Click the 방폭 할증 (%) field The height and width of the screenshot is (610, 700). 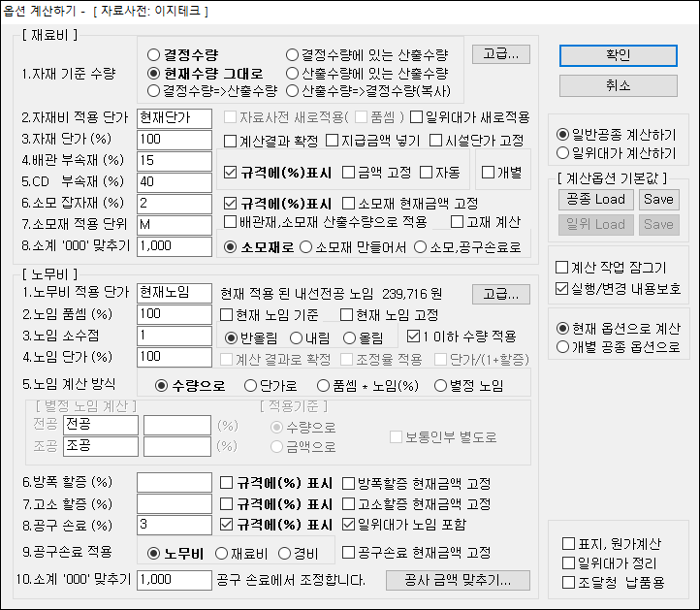pos(175,483)
